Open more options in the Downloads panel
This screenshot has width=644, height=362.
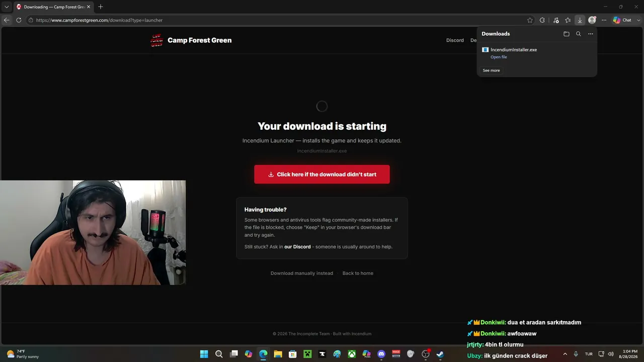(591, 34)
